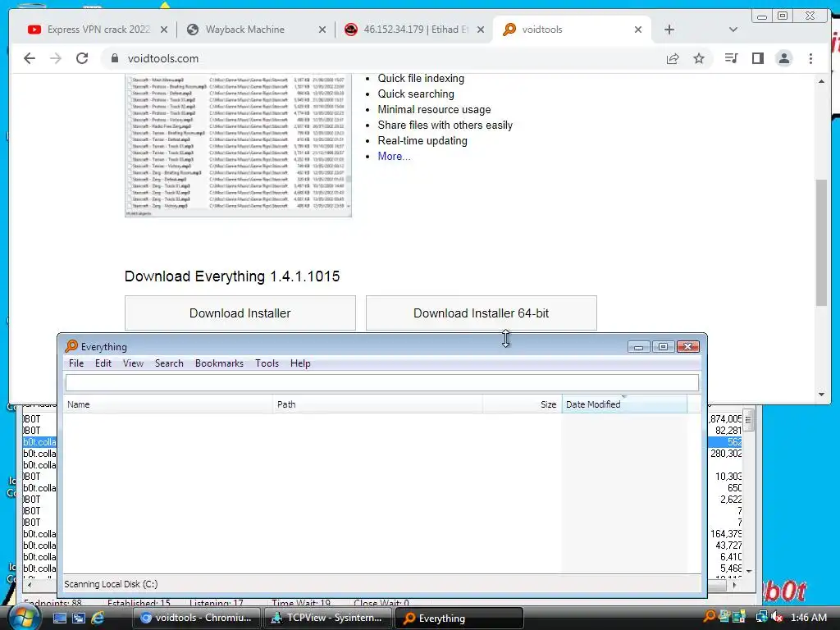This screenshot has height=630, width=840.
Task: Open the More... features link
Action: tap(394, 157)
